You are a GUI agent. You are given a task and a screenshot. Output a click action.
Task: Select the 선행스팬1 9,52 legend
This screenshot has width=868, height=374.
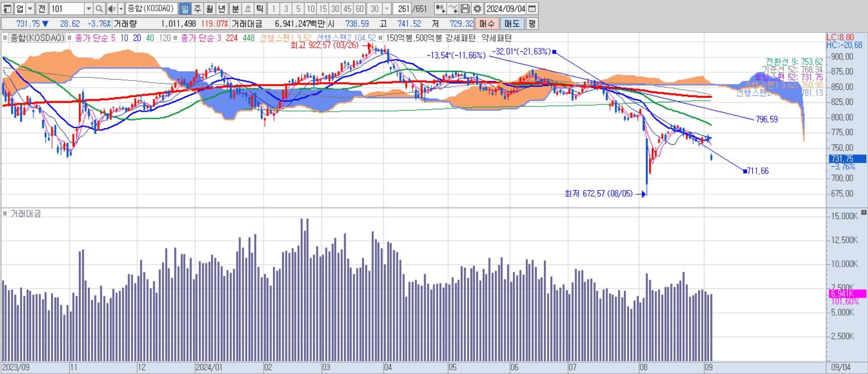pos(285,38)
